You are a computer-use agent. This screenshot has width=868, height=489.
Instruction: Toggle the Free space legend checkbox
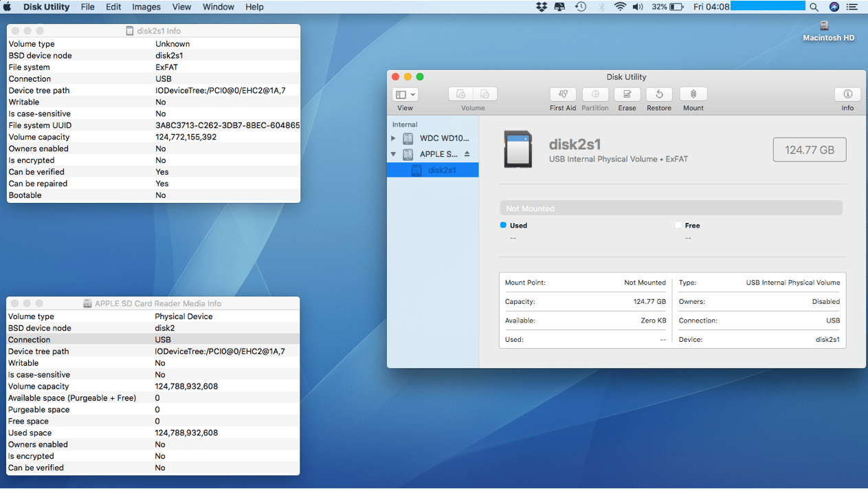[677, 225]
